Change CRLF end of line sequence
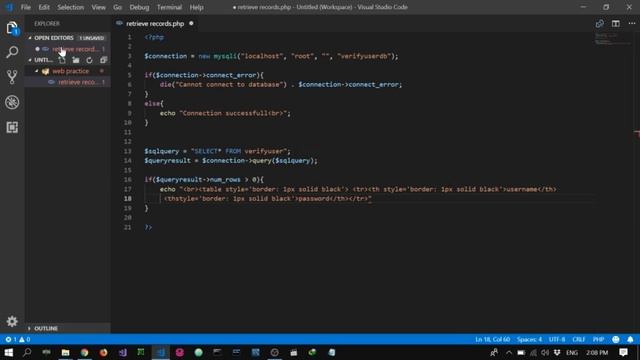 pyautogui.click(x=578, y=339)
